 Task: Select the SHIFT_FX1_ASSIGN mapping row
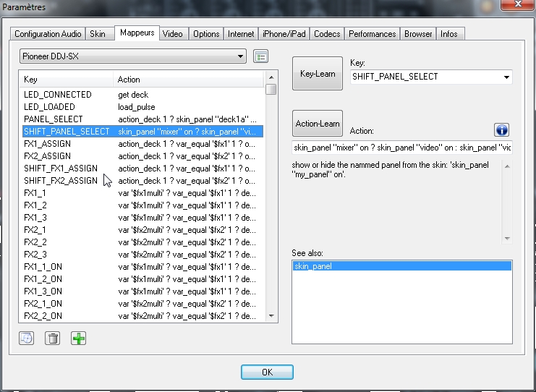pos(142,169)
